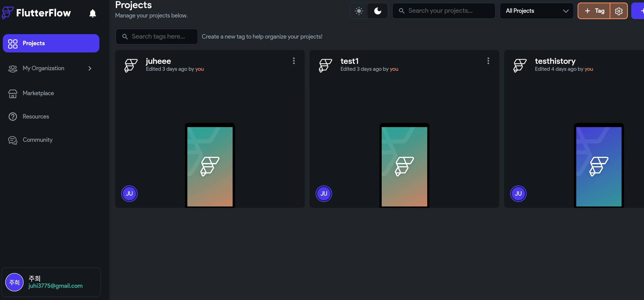Open the Projects sidebar section
The height and width of the screenshot is (300, 644).
[x=51, y=43]
